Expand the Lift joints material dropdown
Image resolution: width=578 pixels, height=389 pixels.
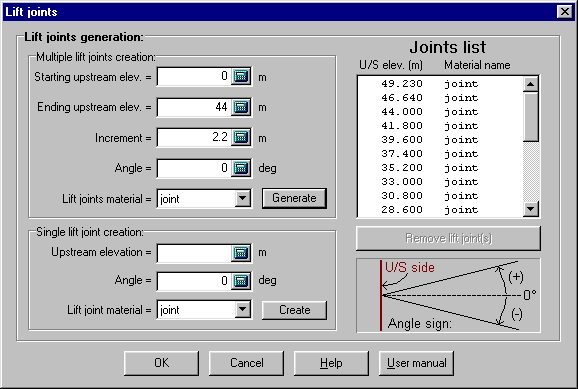click(242, 198)
